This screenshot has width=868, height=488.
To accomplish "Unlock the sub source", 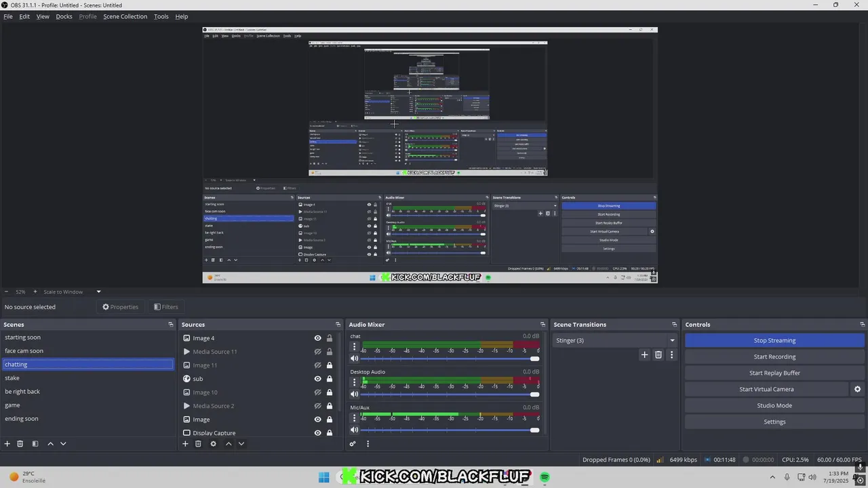I will 330,379.
